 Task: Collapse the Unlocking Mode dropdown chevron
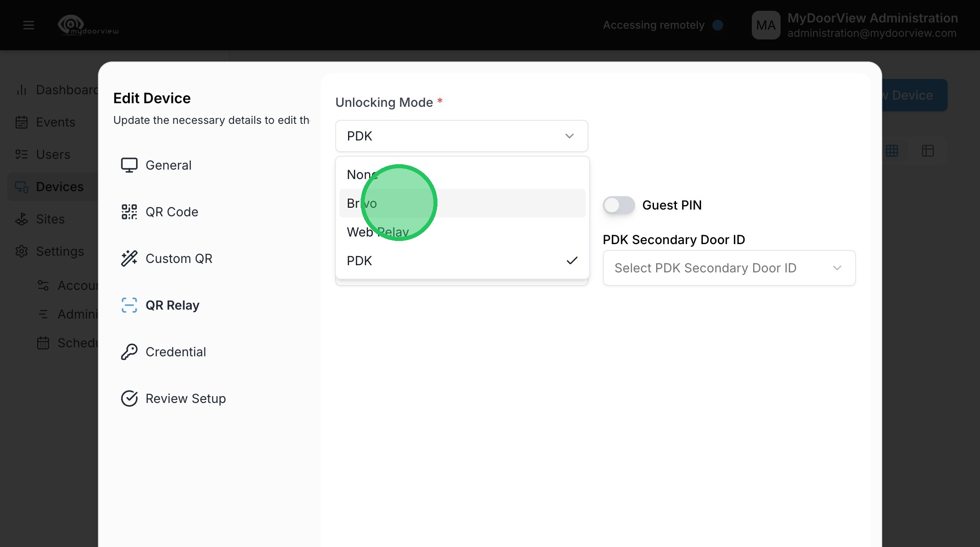pyautogui.click(x=569, y=136)
